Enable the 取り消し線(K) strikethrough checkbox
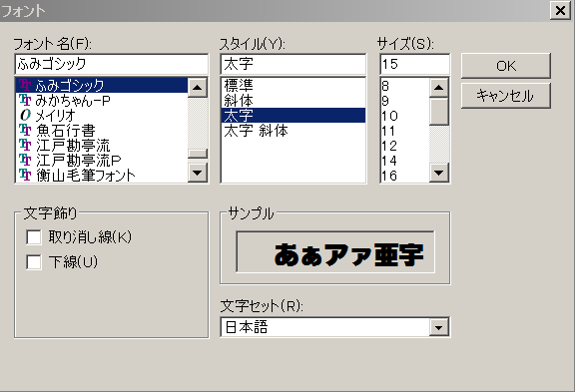575x392 pixels. pyautogui.click(x=34, y=237)
